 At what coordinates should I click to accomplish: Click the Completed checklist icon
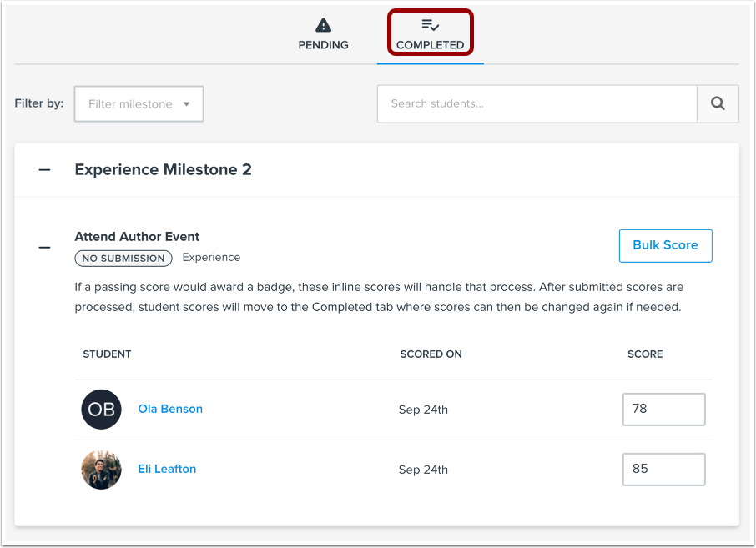pyautogui.click(x=430, y=25)
